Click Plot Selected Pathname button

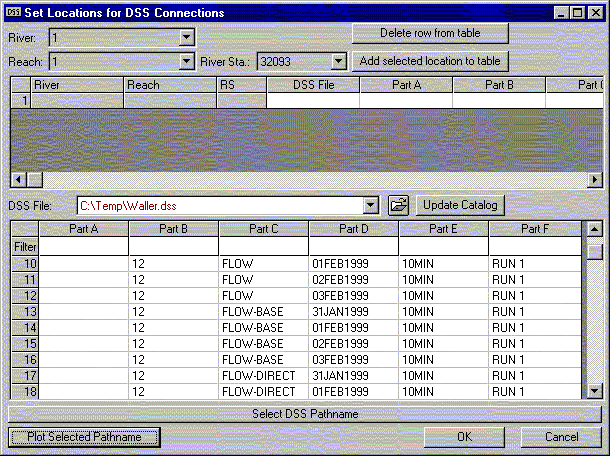point(84,437)
